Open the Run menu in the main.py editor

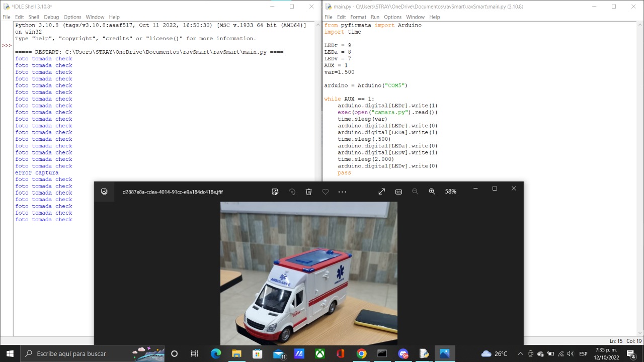pos(375,17)
